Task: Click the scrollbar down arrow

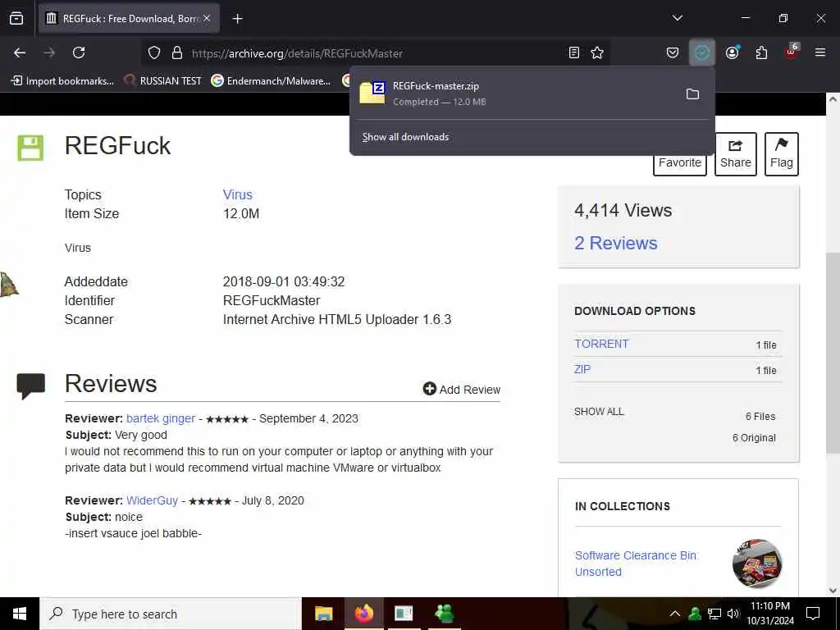Action: 833,591
